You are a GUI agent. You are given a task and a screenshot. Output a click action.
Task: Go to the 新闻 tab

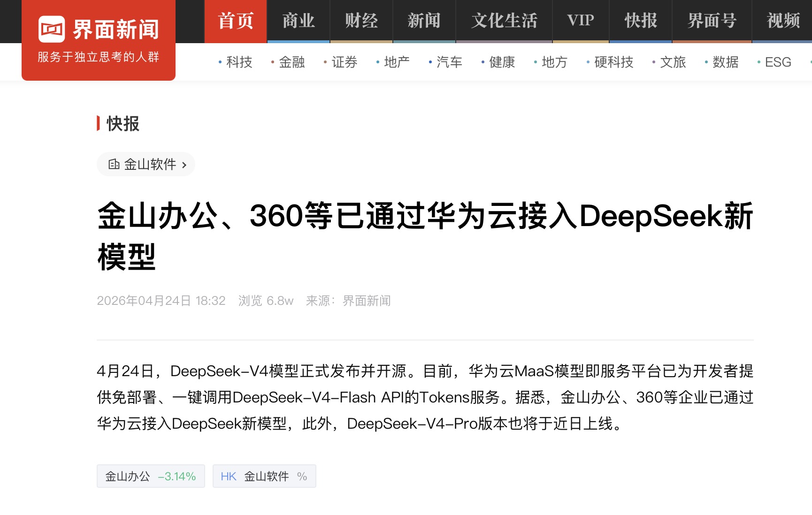click(424, 21)
